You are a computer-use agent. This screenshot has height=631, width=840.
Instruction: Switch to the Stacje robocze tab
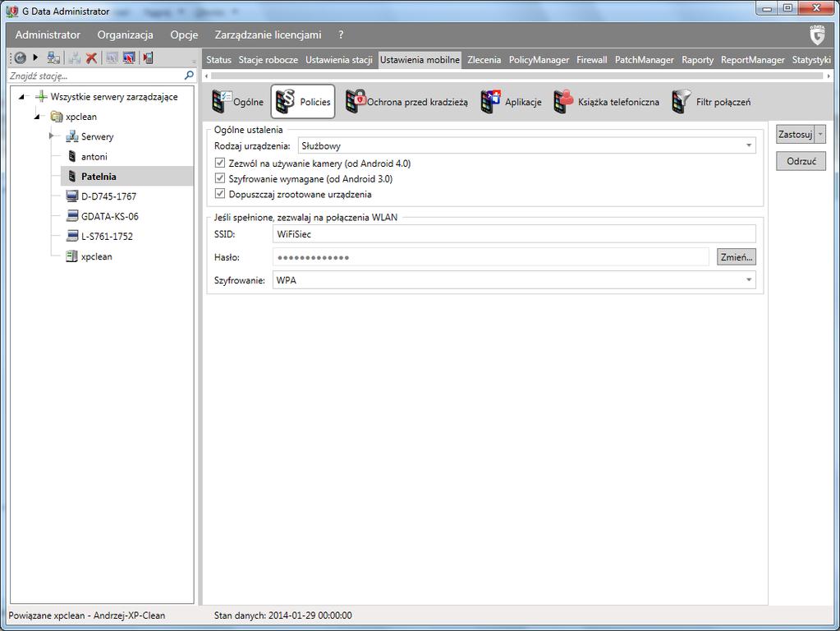click(x=268, y=59)
